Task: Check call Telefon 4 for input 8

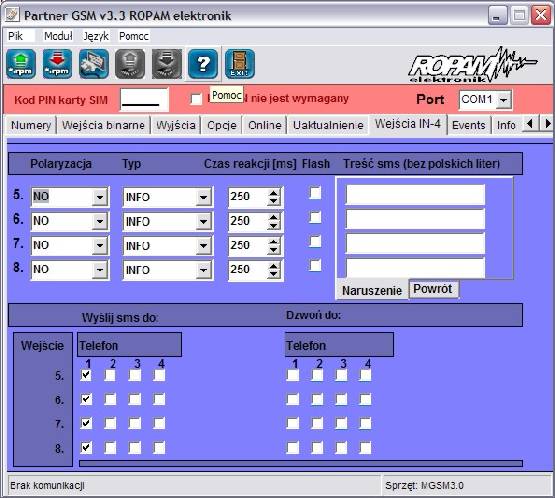Action: [x=365, y=448]
